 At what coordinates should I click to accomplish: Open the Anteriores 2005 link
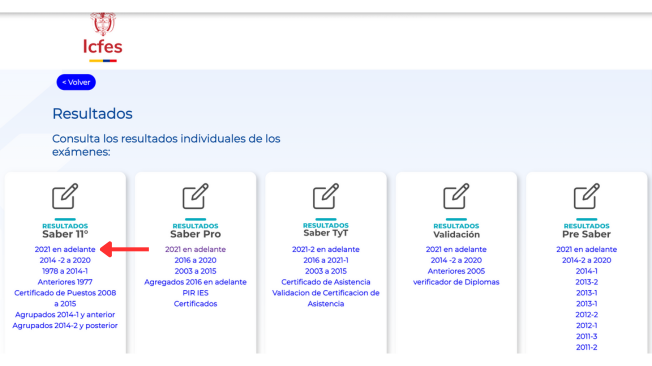click(456, 271)
